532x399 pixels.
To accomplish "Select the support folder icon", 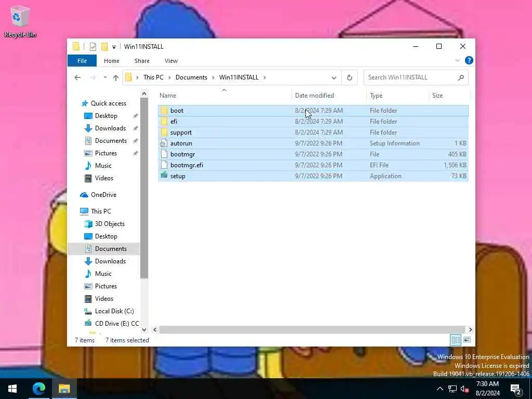I will [164, 132].
